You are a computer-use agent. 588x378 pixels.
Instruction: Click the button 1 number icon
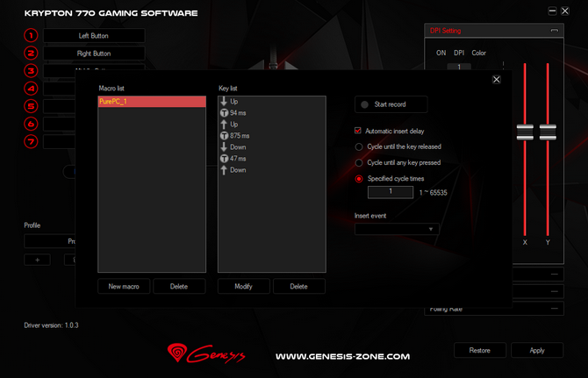31,36
